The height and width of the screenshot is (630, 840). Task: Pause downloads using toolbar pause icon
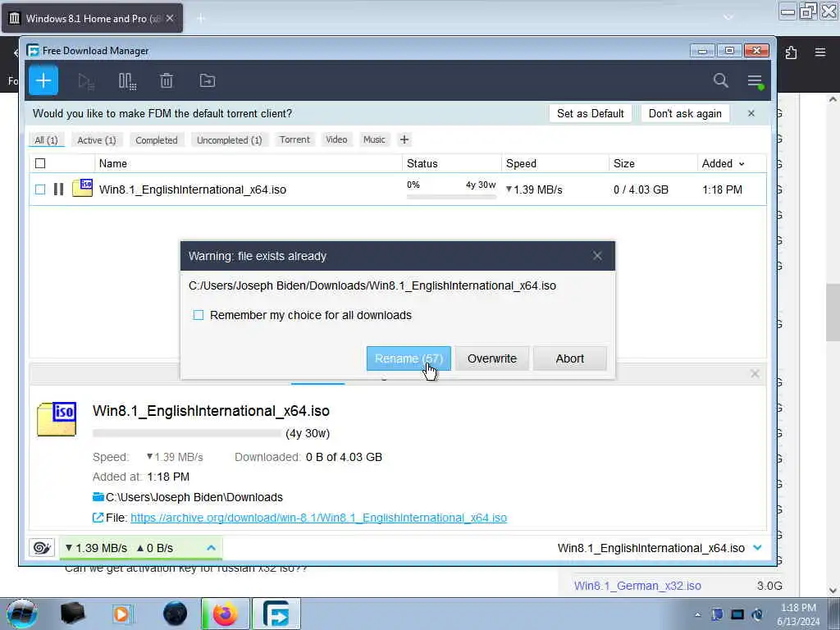(x=127, y=81)
